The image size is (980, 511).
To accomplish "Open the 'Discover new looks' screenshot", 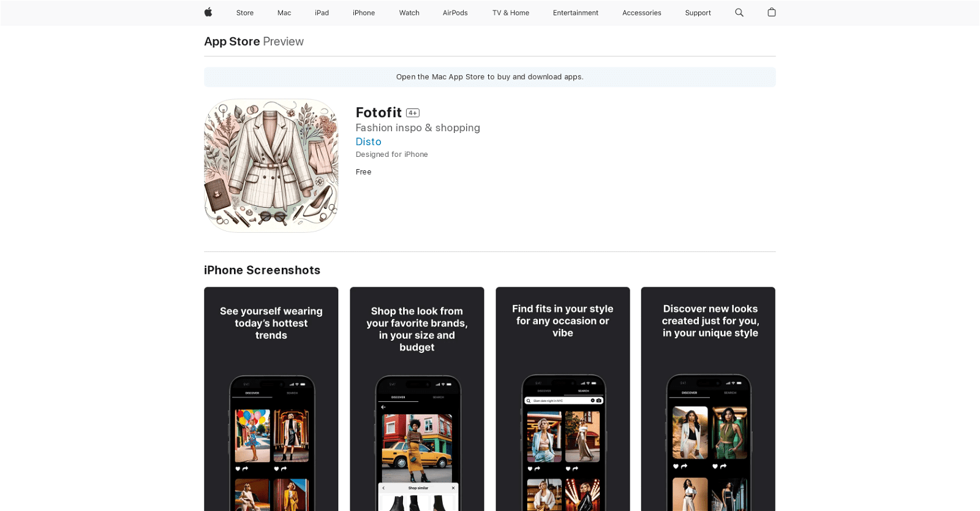I will pyautogui.click(x=709, y=398).
